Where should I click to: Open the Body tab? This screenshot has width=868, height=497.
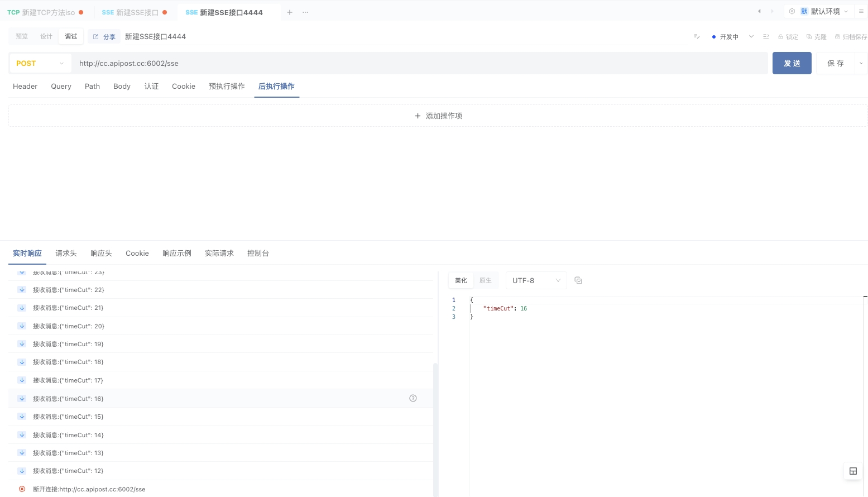[122, 87]
